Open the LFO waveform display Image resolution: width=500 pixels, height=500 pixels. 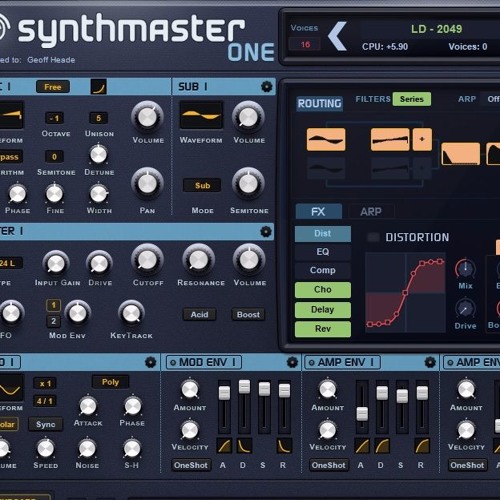pyautogui.click(x=11, y=388)
